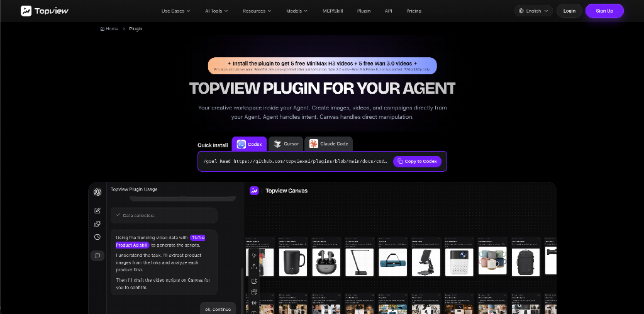Open MCP/Skill in the navigation bar
This screenshot has height=314, width=644.
point(333,11)
